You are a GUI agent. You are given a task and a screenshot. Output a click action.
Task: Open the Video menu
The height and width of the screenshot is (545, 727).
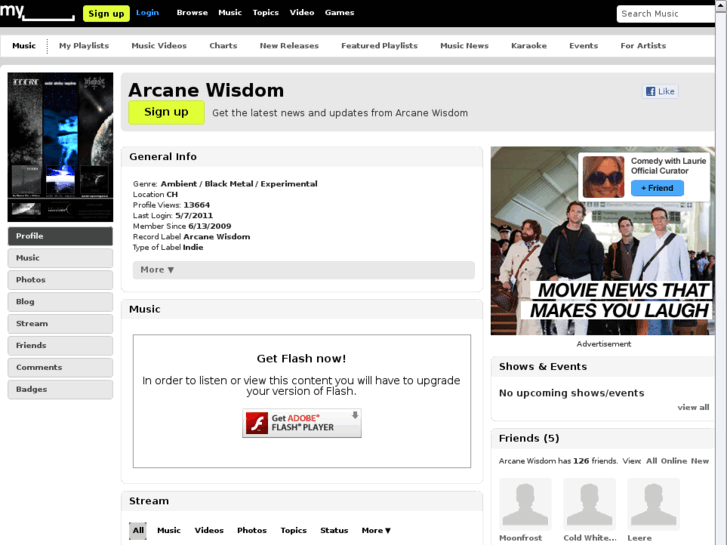pyautogui.click(x=302, y=13)
